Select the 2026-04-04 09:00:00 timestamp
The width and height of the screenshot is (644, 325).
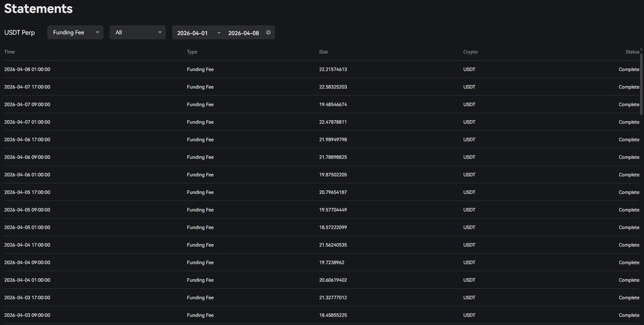(27, 263)
